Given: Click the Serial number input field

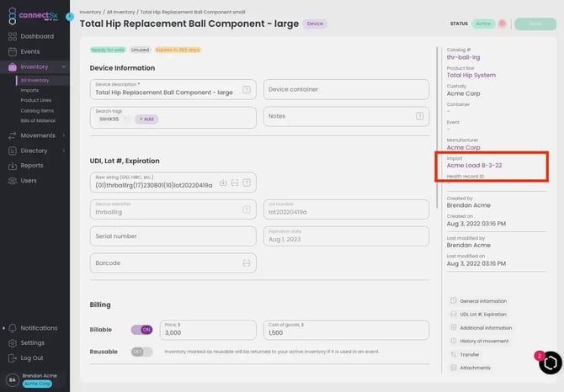Looking at the screenshot, I should tap(173, 236).
